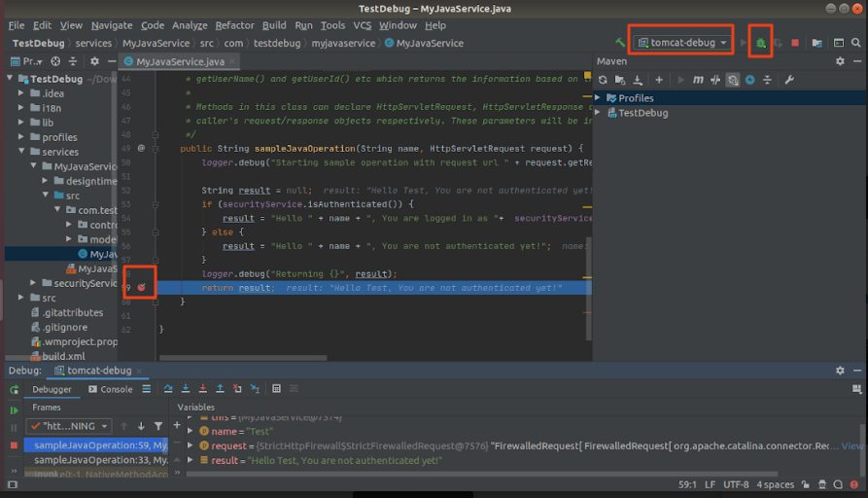This screenshot has height=498, width=868.
Task: Expand the Profiles node in Maven
Action: click(x=600, y=98)
